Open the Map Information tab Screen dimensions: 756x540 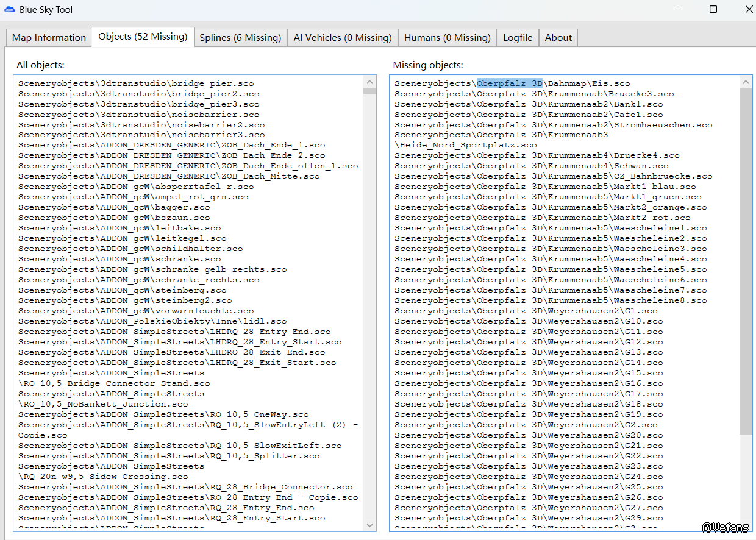tap(49, 38)
